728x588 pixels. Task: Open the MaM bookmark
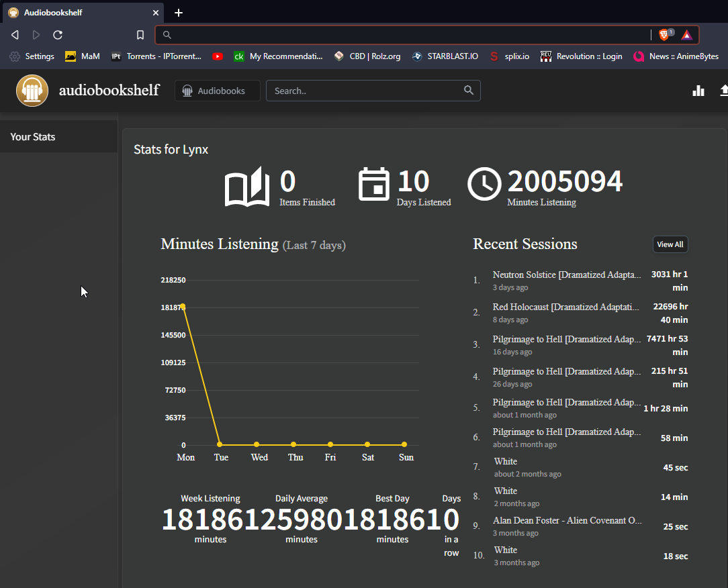pyautogui.click(x=83, y=56)
